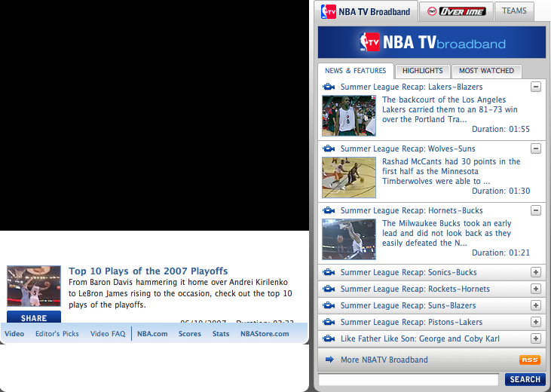The width and height of the screenshot is (551, 392).
Task: Open Summer League Recap: Suns-Blazers title
Action: pos(408,305)
